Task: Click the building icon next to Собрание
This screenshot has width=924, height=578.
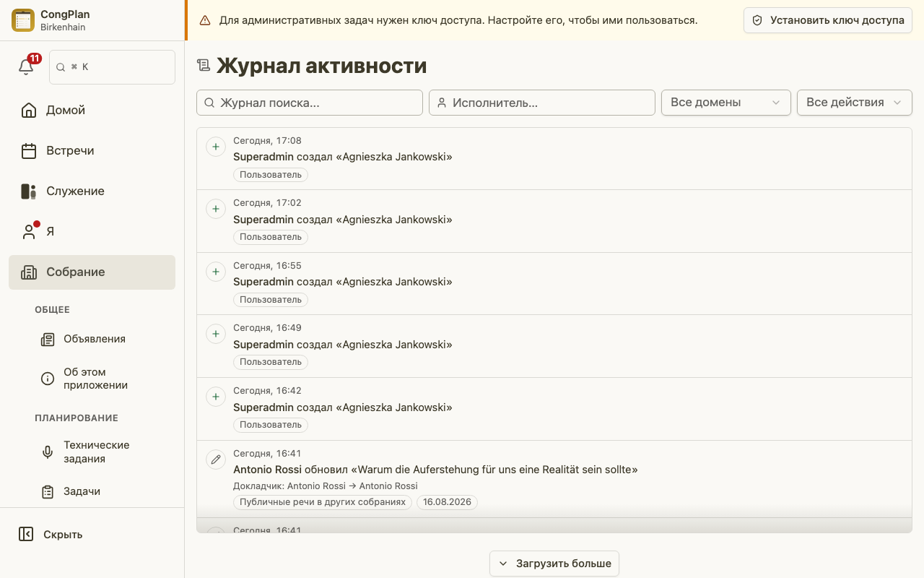Action: pos(29,272)
